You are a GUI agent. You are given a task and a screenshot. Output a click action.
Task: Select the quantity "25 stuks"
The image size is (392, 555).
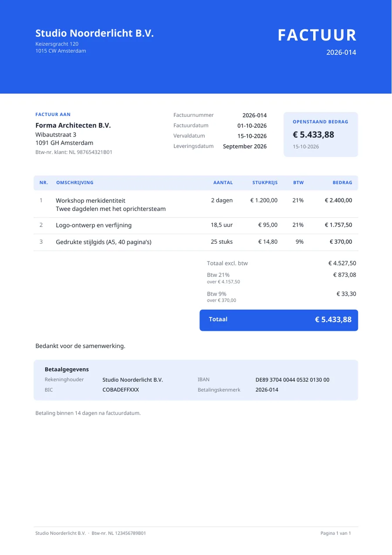[x=222, y=242]
